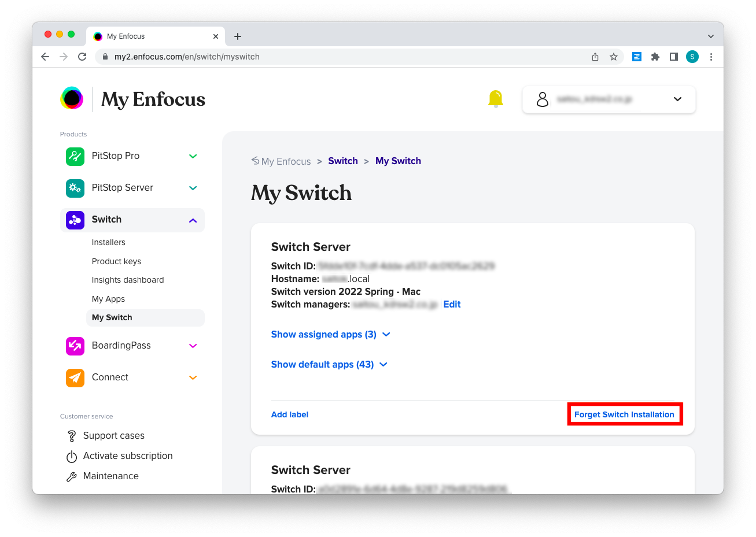Open Product keys in the Switch submenu
Viewport: 756px width, 537px height.
point(116,261)
